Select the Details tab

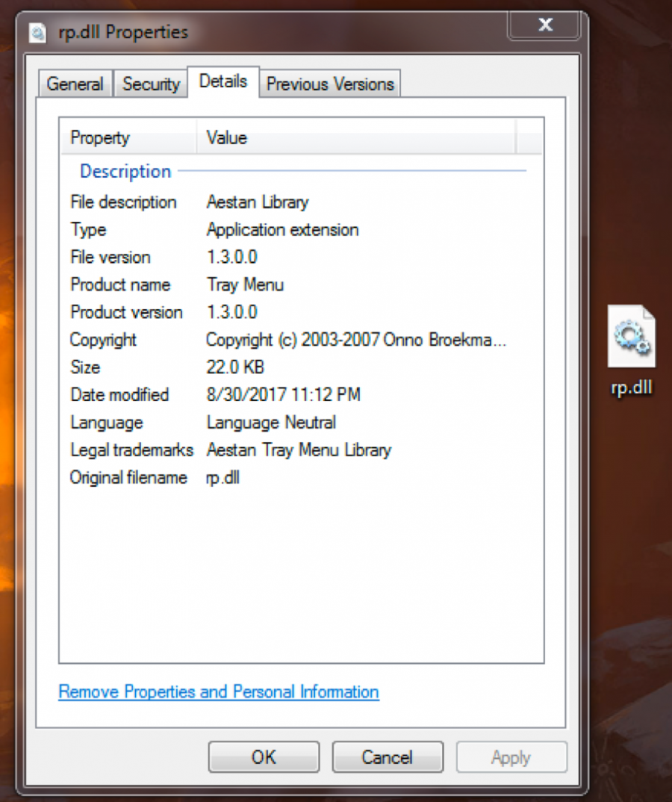(x=223, y=81)
